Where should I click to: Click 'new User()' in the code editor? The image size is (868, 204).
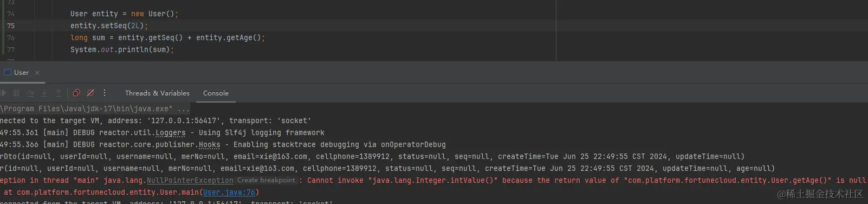153,14
